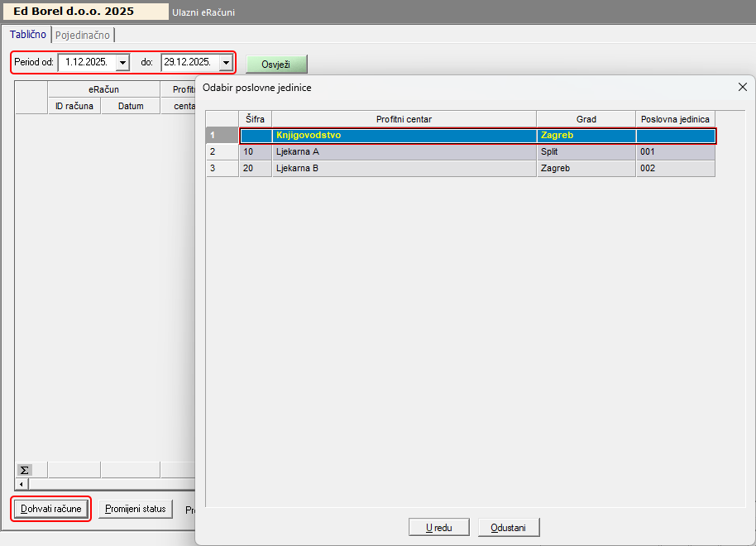Click the Grad column header
Screen dimensions: 756x546
586,119
